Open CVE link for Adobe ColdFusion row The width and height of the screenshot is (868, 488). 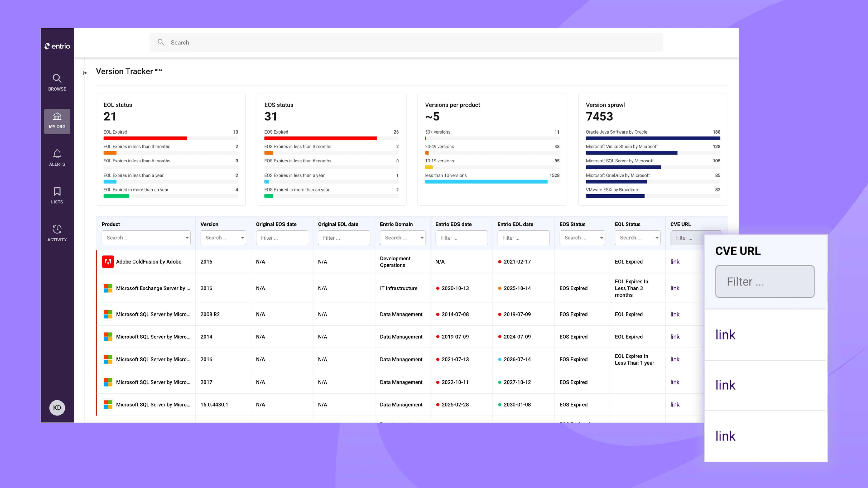pos(675,262)
